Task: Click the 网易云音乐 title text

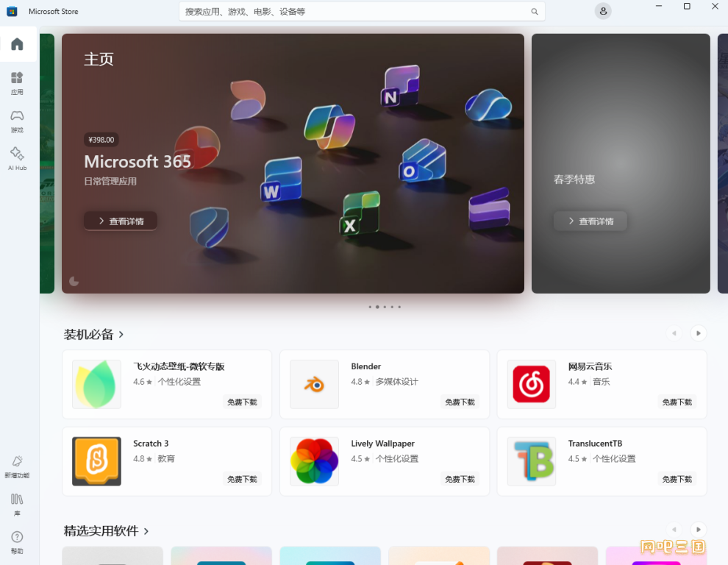Action: pyautogui.click(x=590, y=366)
